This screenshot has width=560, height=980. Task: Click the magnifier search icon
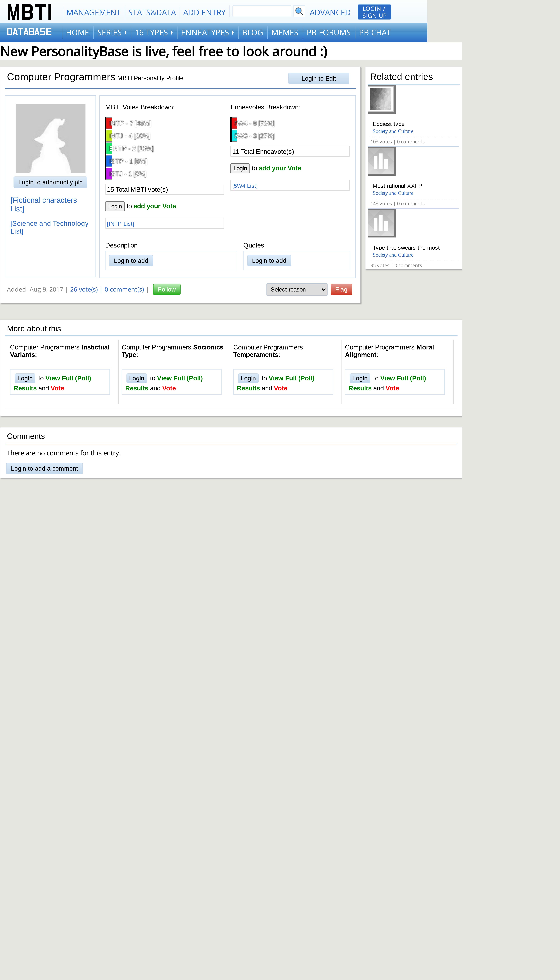[299, 11]
